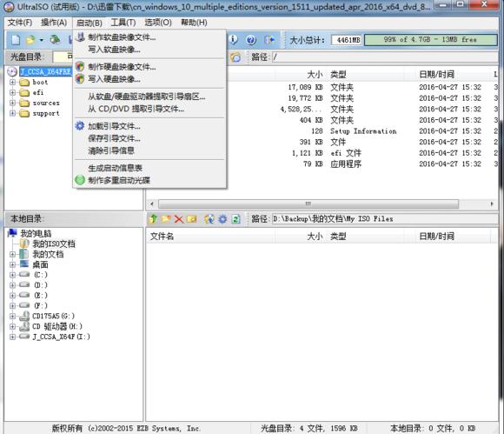Expand the 我的文档 tree node
This screenshot has height=434, width=504.
(12, 254)
